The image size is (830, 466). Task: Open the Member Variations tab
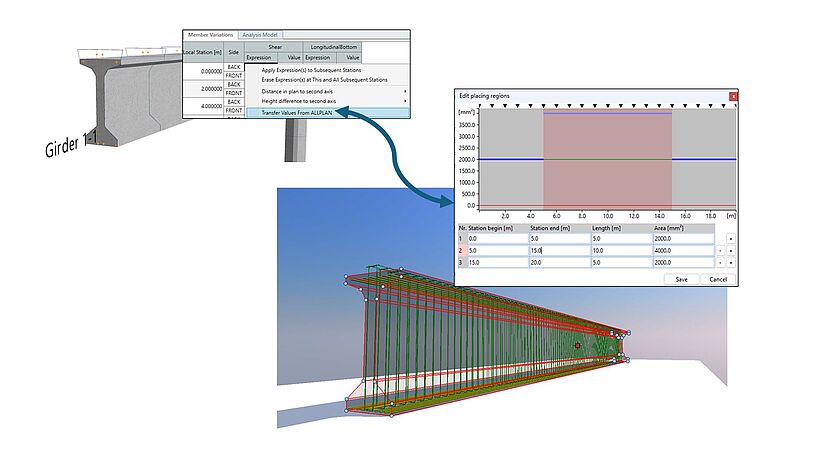click(210, 35)
